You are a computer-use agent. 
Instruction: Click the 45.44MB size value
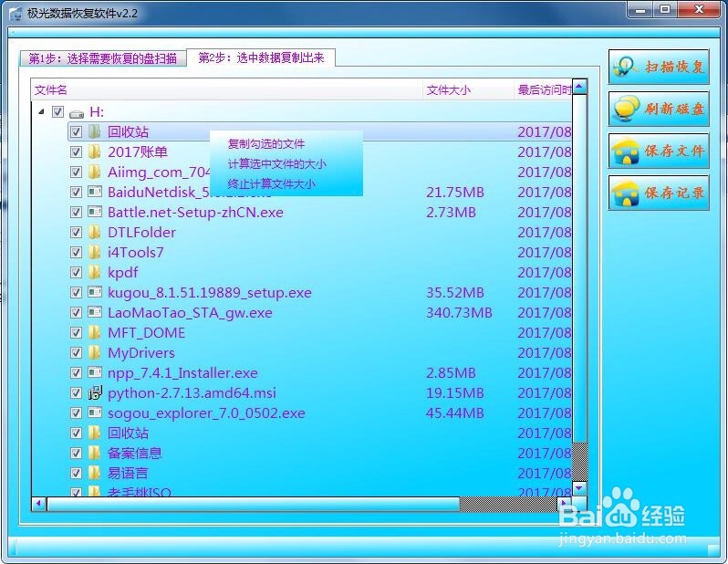pos(455,413)
